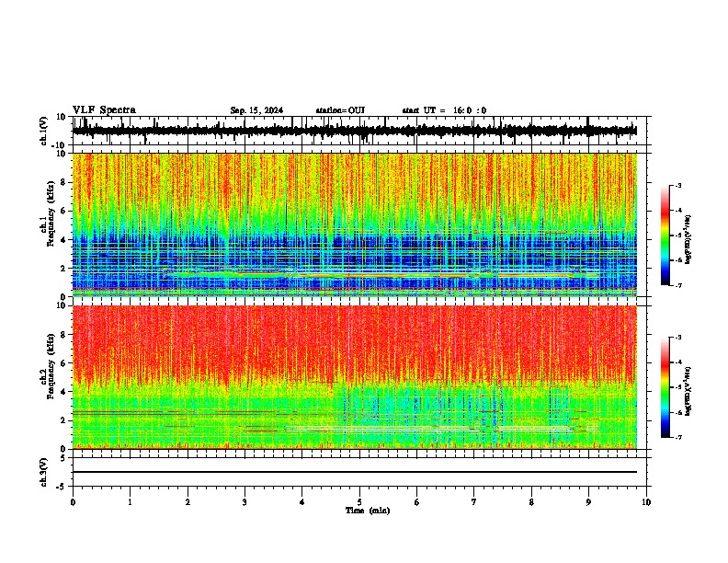The width and height of the screenshot is (728, 563).
Task: Click time axis tick label "5"
Action: tap(359, 502)
